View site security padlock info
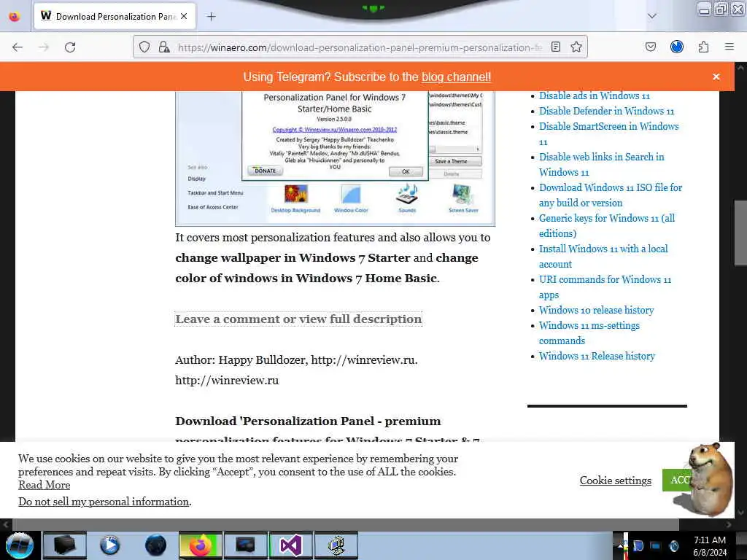The image size is (747, 560). [x=164, y=47]
